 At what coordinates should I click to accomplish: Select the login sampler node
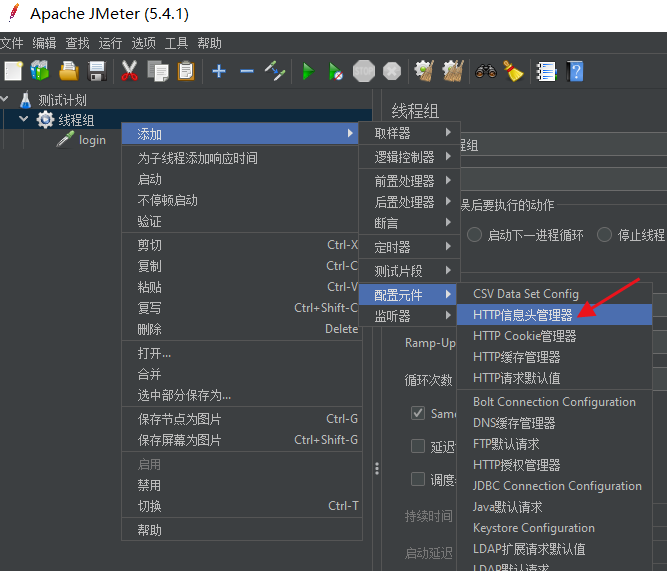click(92, 140)
